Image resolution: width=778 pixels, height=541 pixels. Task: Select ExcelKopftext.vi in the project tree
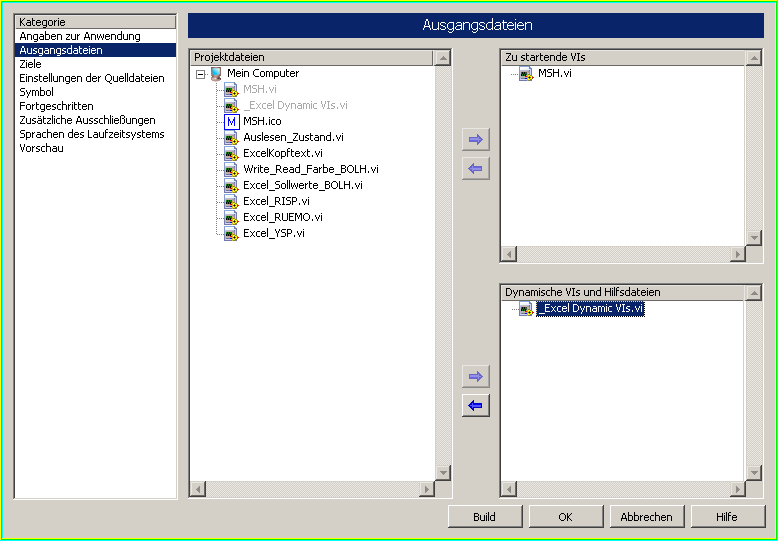click(x=283, y=153)
